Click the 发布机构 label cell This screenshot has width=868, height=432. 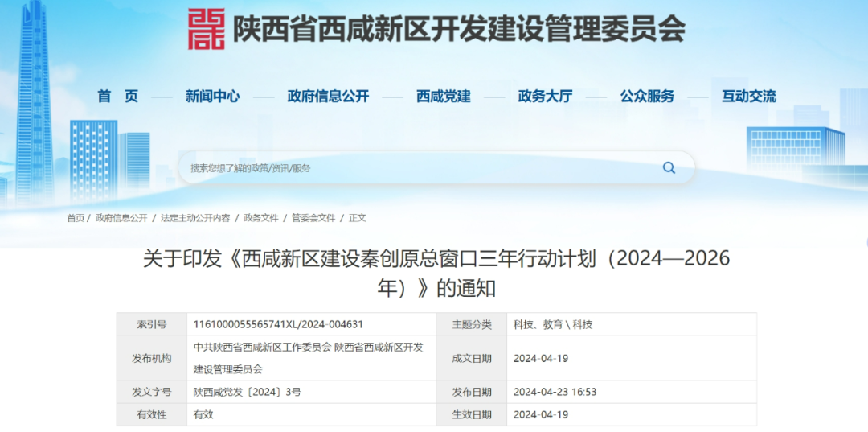click(x=151, y=358)
